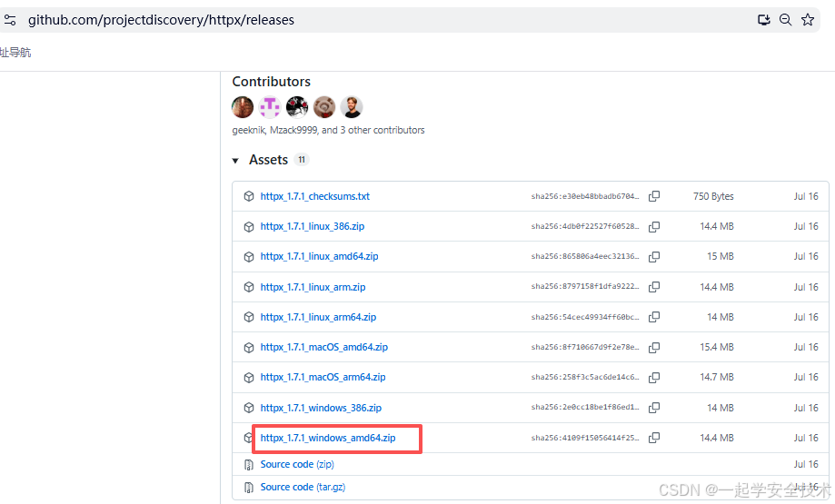Select hash text sha256:8f710667d9f2e78e
835x504 pixels.
pos(585,347)
